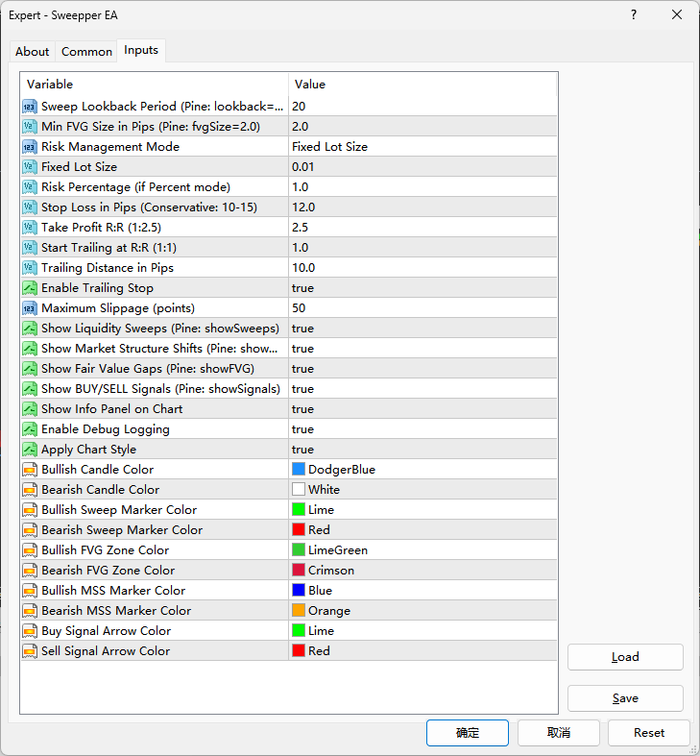Toggle Show Info Panel on Chart value
700x756 pixels.
[422, 409]
